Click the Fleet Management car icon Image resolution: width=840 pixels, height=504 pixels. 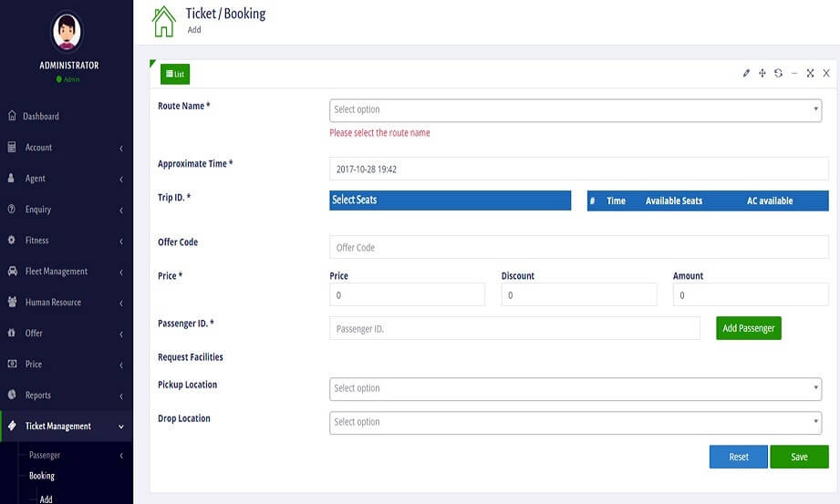tap(12, 272)
